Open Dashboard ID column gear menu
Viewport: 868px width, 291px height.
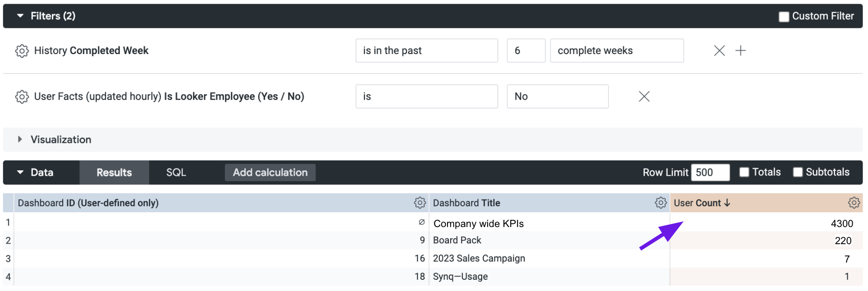coord(420,203)
